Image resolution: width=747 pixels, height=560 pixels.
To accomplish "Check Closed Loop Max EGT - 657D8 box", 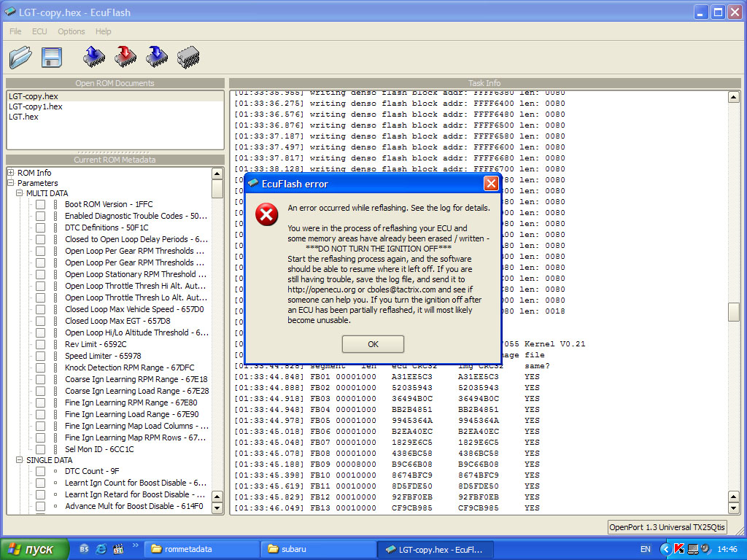I will point(41,321).
